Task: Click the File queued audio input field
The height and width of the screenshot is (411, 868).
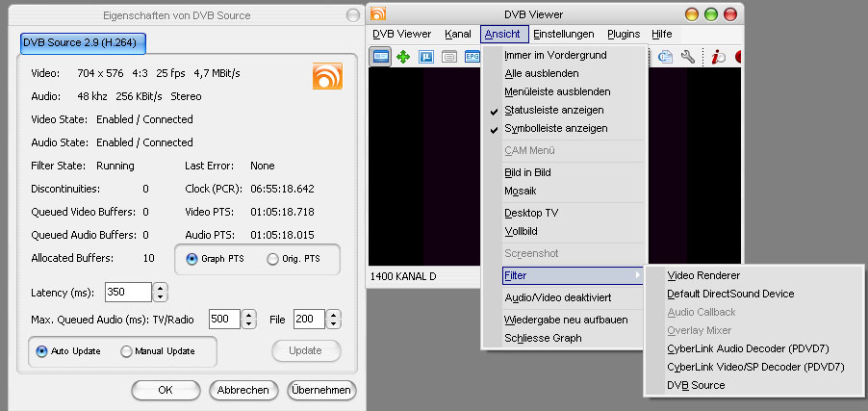Action: (308, 320)
